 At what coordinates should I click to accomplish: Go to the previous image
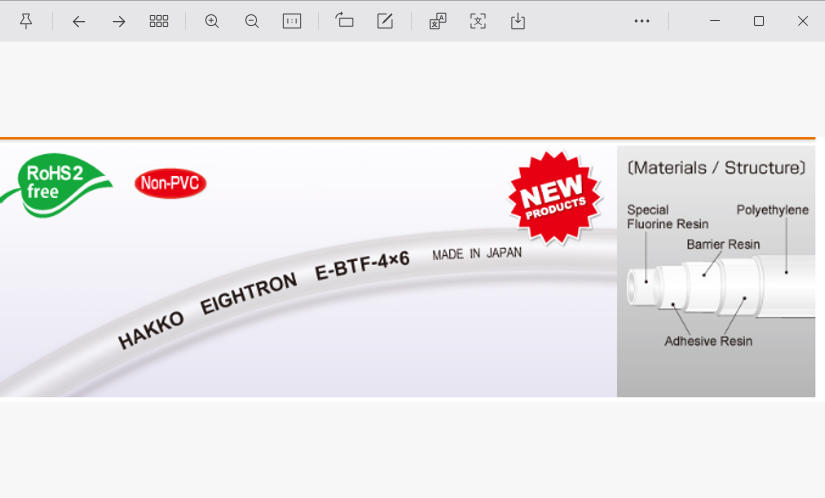pyautogui.click(x=79, y=22)
